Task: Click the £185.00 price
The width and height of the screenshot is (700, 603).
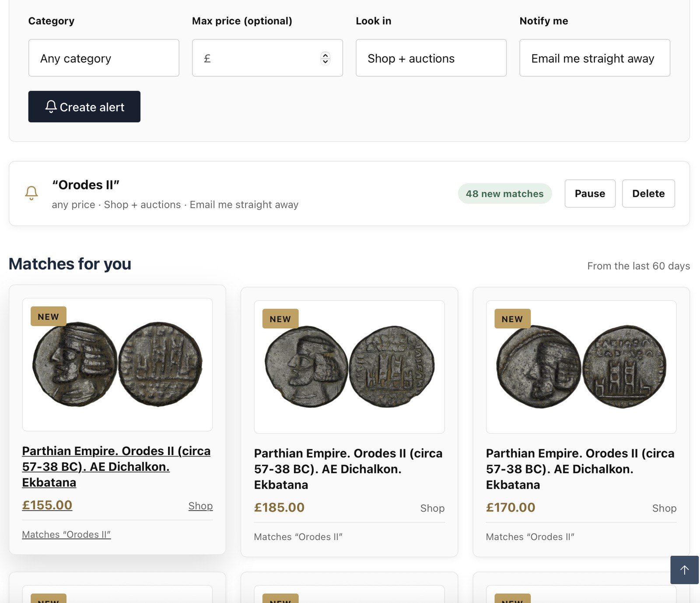Action: pyautogui.click(x=279, y=507)
